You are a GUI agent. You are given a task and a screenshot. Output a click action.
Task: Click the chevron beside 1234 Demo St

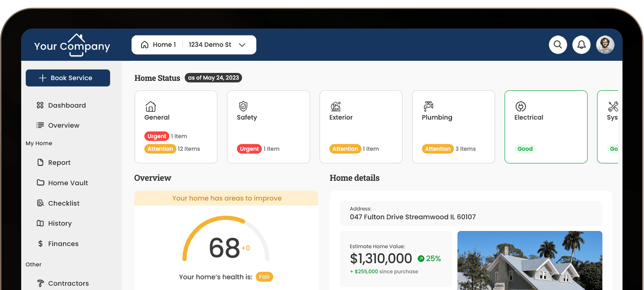tap(242, 45)
